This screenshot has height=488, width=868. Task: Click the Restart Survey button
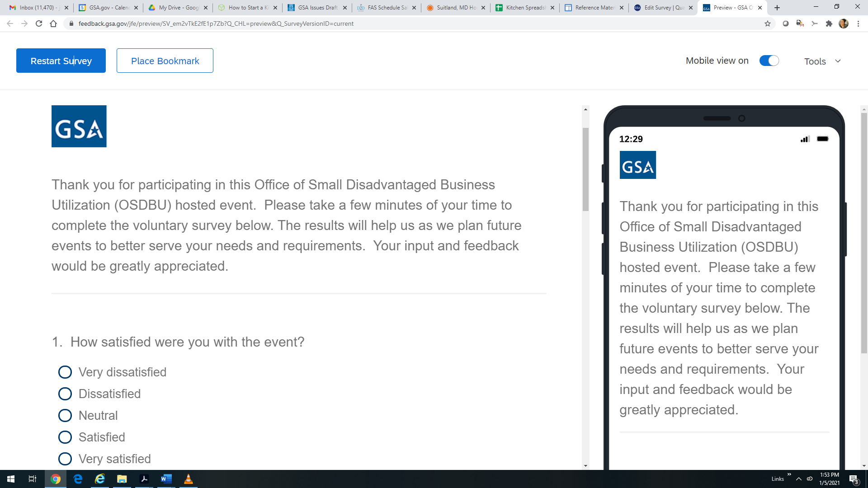pos(61,61)
